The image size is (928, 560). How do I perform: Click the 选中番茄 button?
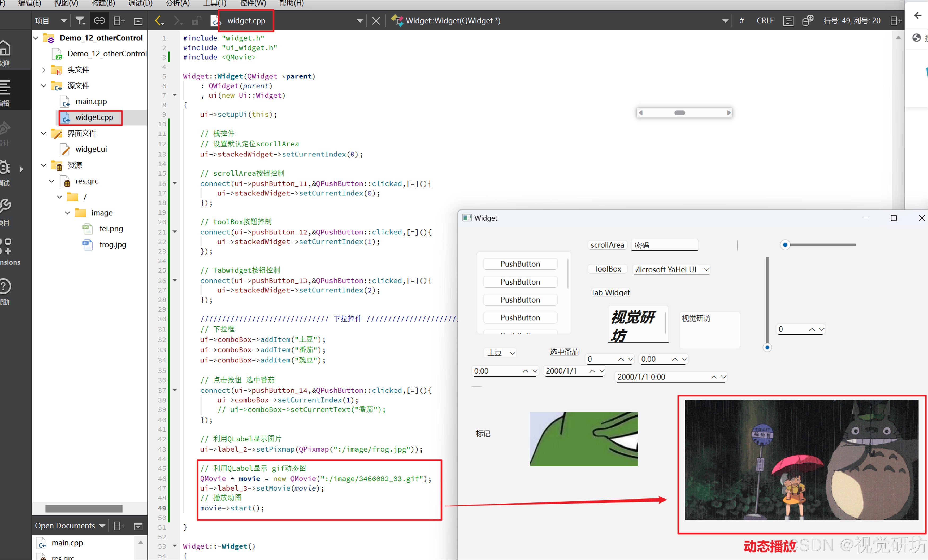click(x=564, y=352)
